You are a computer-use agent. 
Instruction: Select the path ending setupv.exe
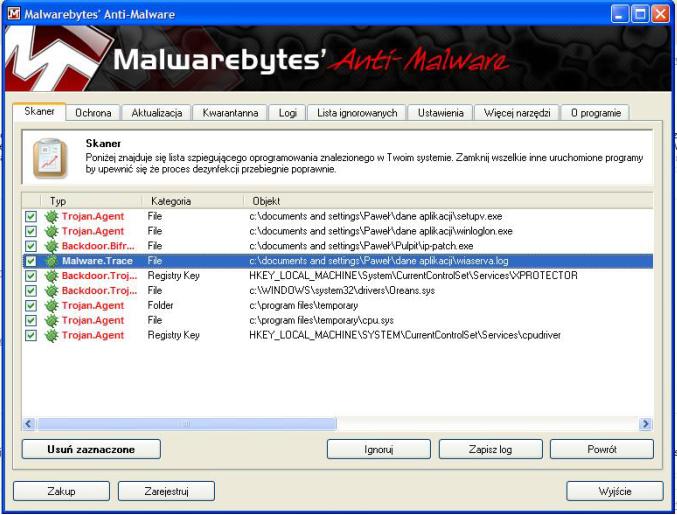[376, 216]
